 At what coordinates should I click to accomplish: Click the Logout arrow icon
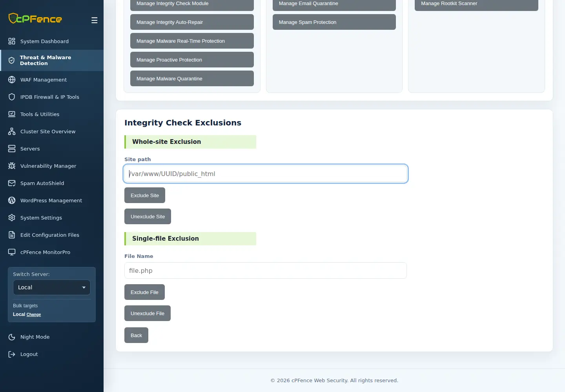pos(12,354)
